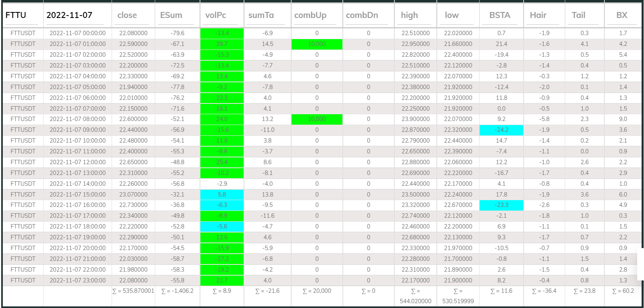Select the 2022-11-07 00:00:00 timestamp cell
644x308 pixels.
tap(78, 33)
